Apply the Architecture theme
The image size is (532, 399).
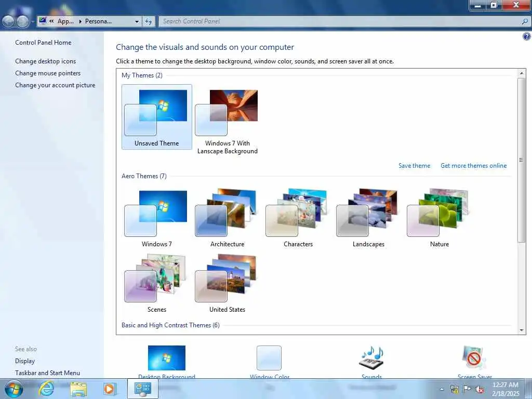(x=227, y=219)
